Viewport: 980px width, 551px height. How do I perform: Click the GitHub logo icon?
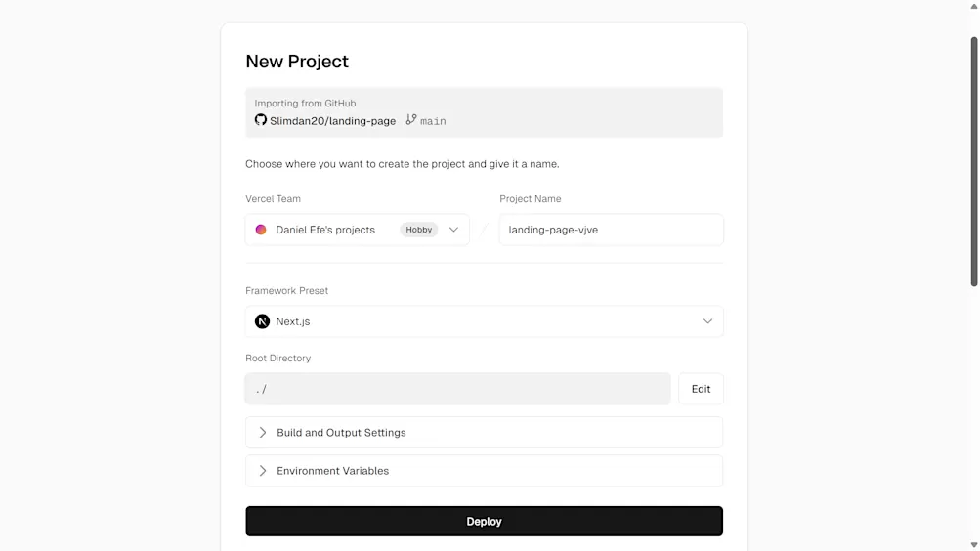tap(261, 120)
